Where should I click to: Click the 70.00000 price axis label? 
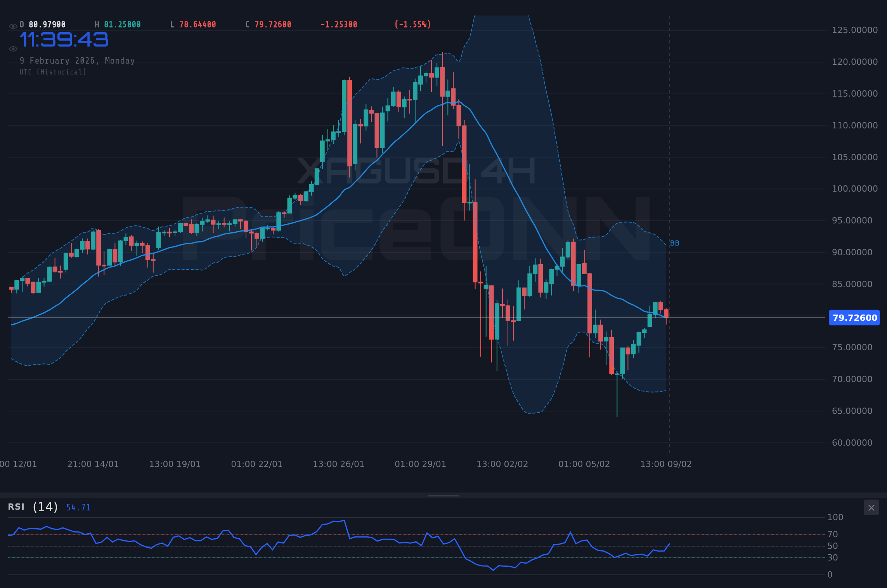coord(852,379)
